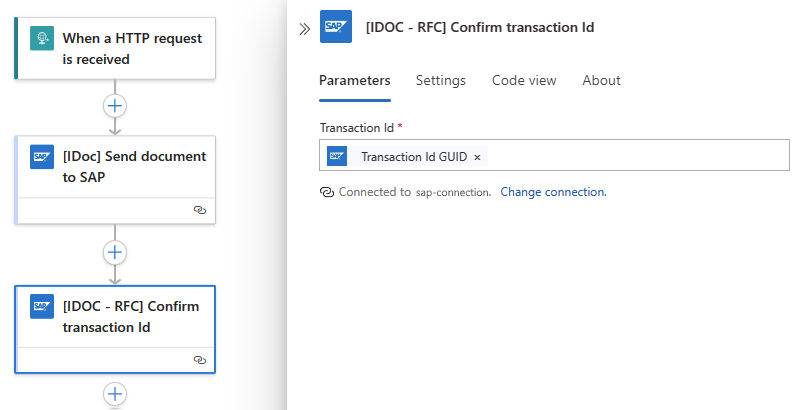Viewport: 800px width, 410px height.
Task: Click connection link icon on Send document card
Action: pyautogui.click(x=199, y=210)
